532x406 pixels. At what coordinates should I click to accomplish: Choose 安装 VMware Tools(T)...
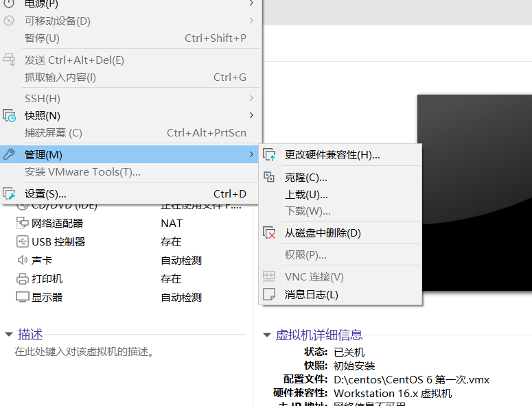click(130, 172)
